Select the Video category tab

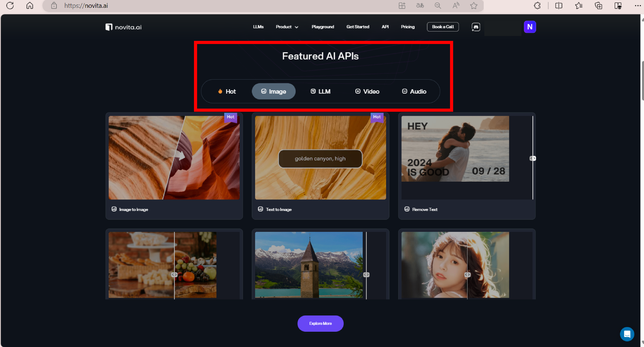click(367, 91)
